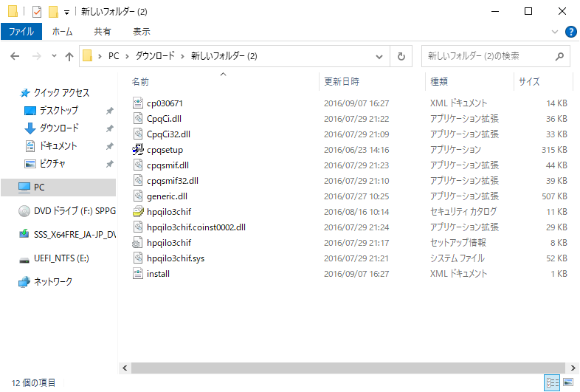Click the hpqilo3chif security catalog icon
The image size is (580, 392).
(x=138, y=212)
